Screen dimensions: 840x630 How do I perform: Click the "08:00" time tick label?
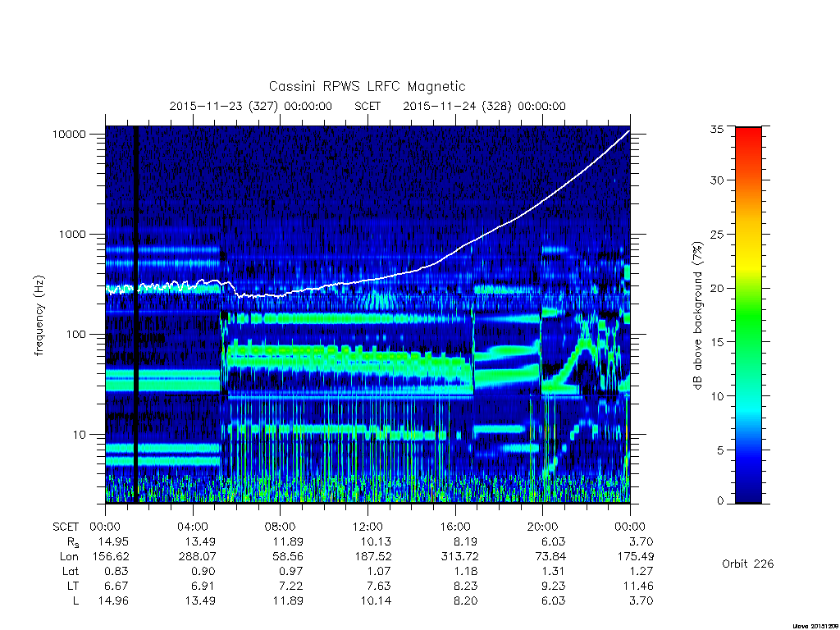click(x=280, y=527)
